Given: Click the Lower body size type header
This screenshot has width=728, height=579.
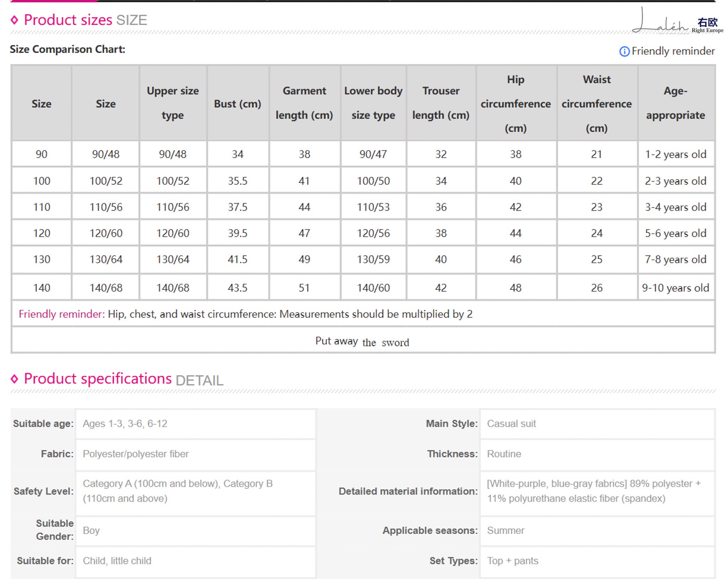Looking at the screenshot, I should [x=373, y=103].
